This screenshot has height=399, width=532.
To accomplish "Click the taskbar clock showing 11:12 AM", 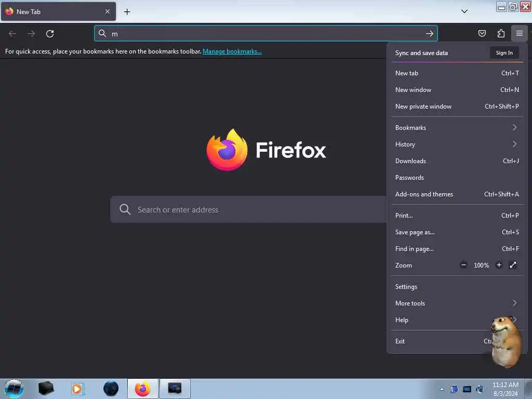I will click(505, 389).
